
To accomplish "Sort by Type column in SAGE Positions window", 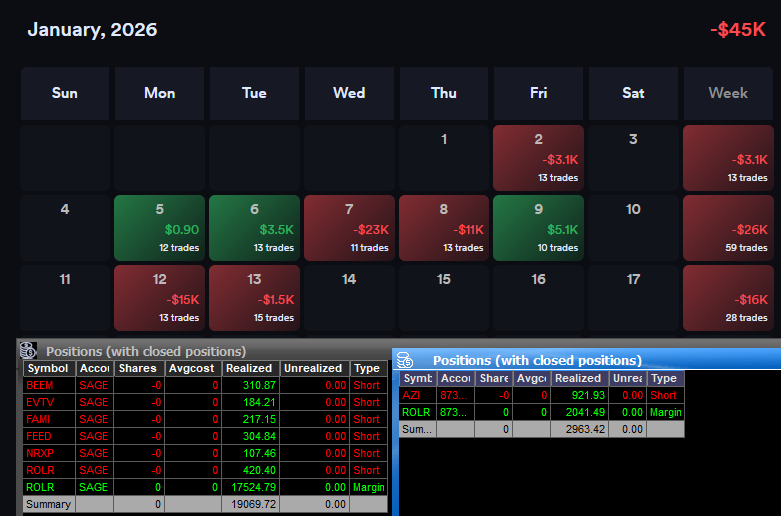I will click(x=369, y=368).
